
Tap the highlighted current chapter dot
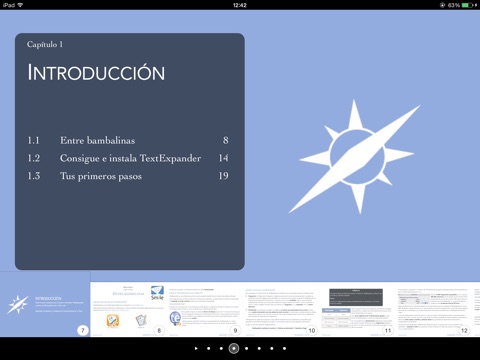tap(234, 348)
